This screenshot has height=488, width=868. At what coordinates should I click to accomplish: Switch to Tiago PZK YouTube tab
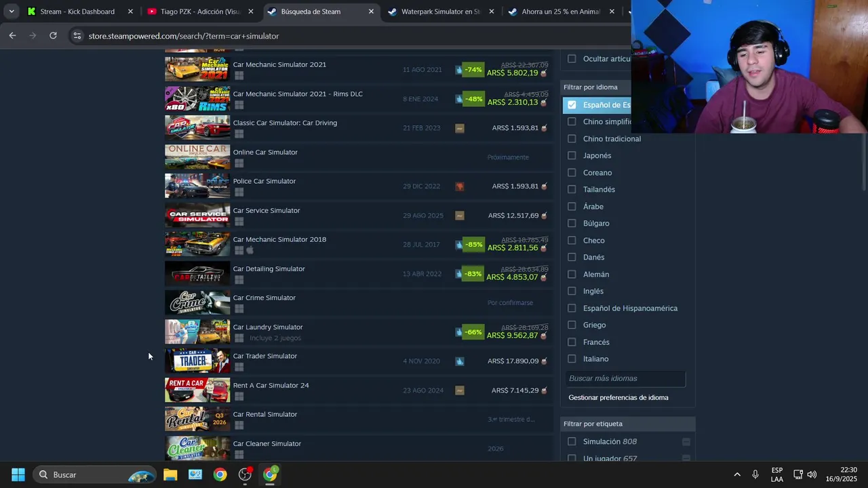[x=200, y=12]
